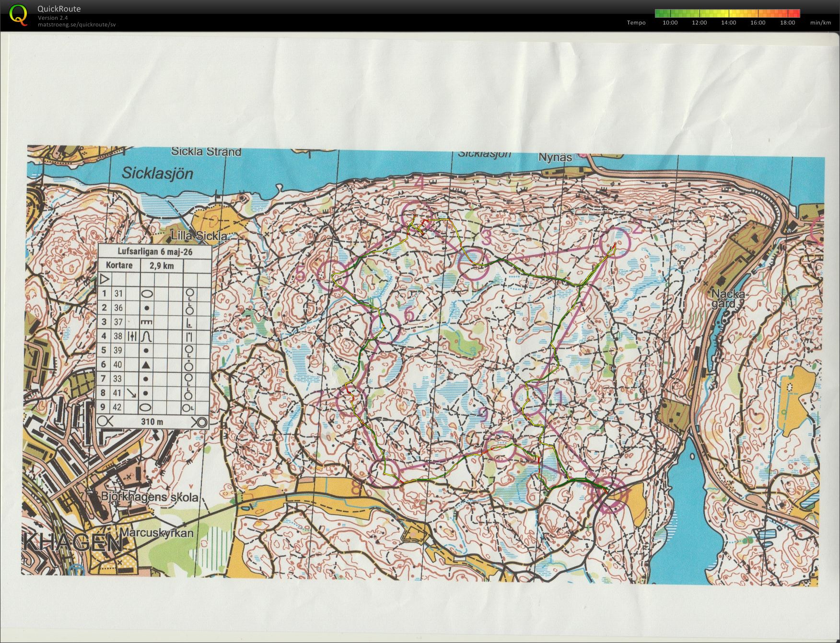Click the oval feature symbol for control 42

[x=146, y=407]
